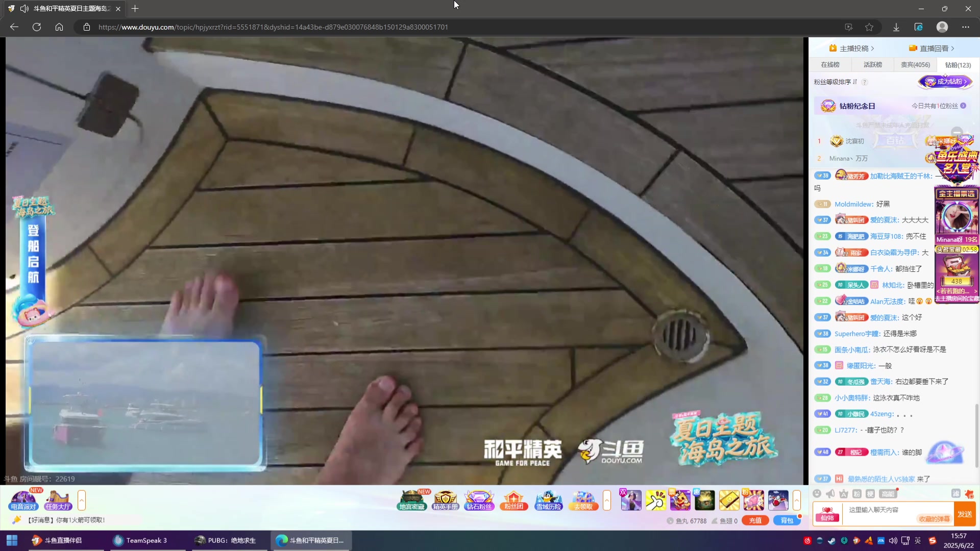The image size is (980, 551).
Task: Click username Superhero宇瞳 in chat
Action: click(857, 334)
